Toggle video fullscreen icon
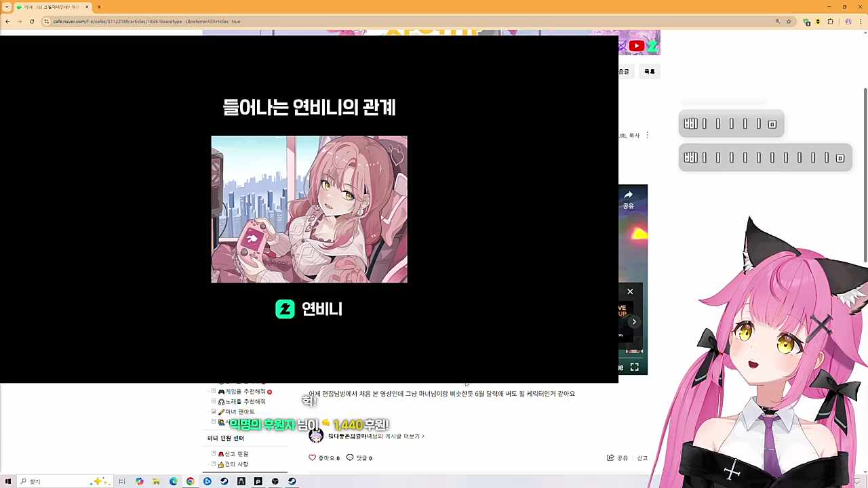 coord(634,367)
